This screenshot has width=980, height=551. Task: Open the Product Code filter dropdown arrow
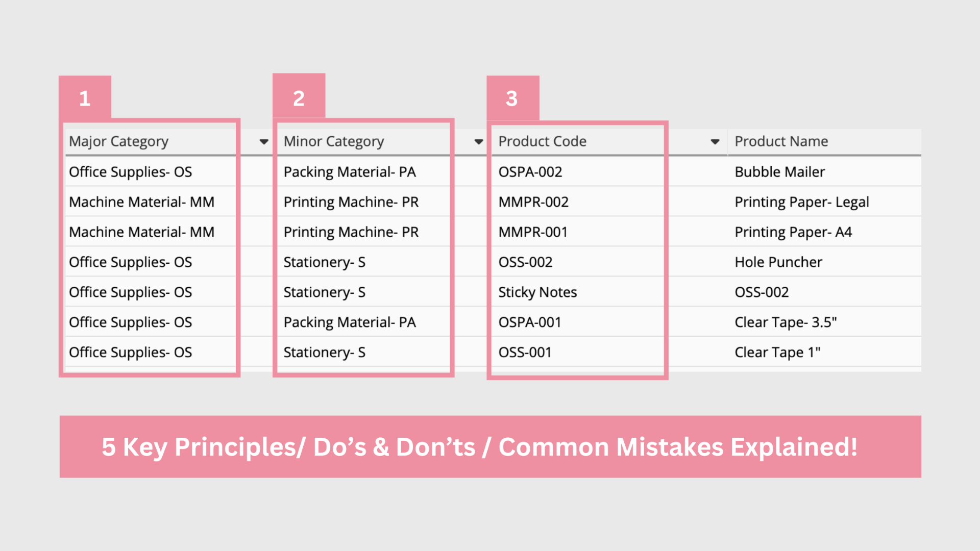pyautogui.click(x=715, y=142)
